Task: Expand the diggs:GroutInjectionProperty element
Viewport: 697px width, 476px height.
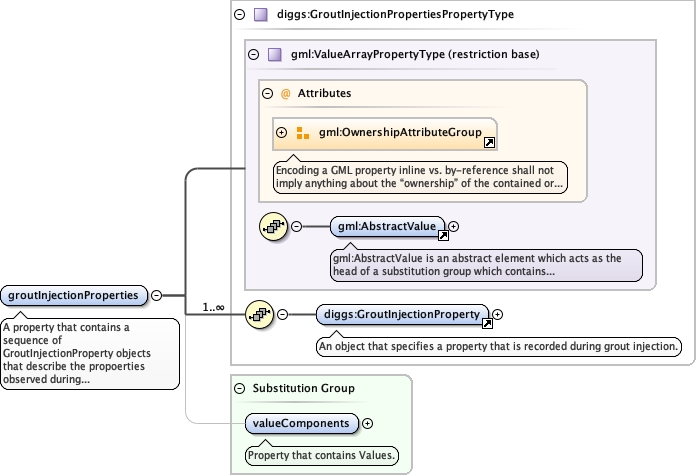Action: (x=498, y=314)
